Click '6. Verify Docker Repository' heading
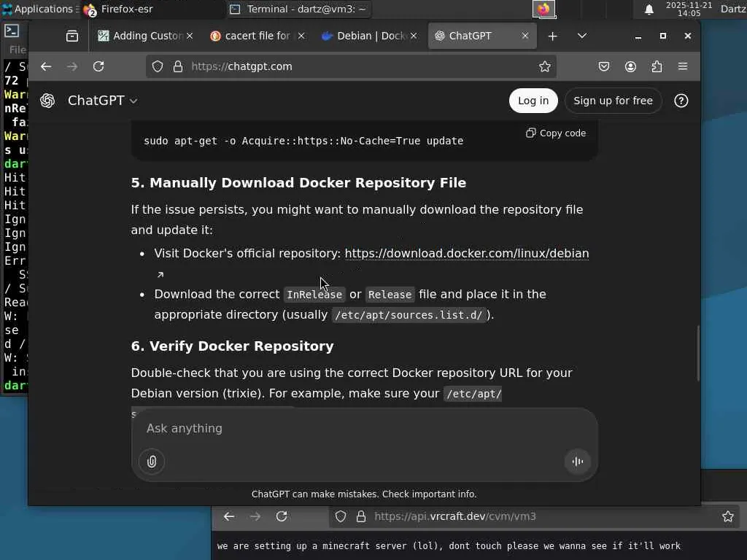 tap(233, 346)
